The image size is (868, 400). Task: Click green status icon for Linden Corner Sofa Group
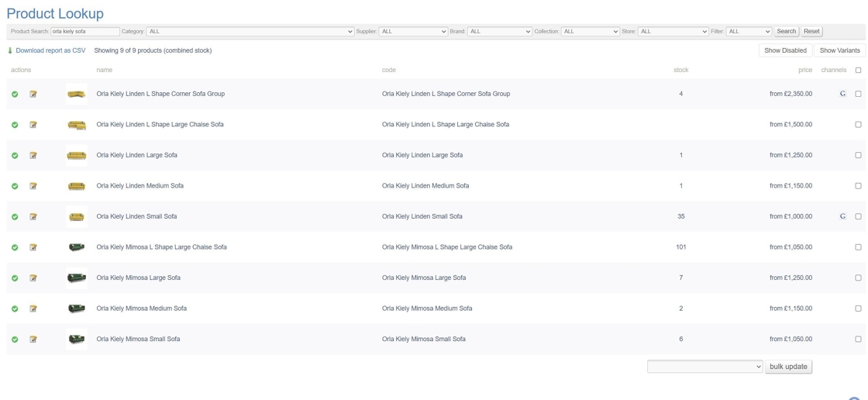click(15, 94)
